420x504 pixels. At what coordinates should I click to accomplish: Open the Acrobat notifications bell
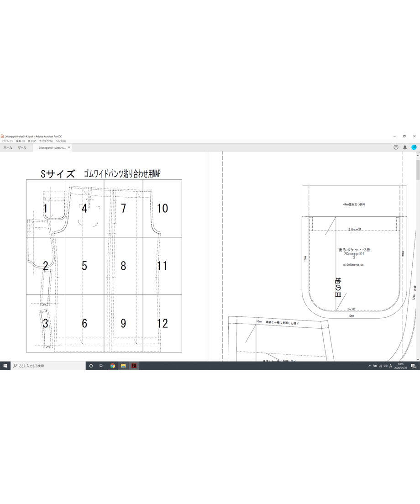point(405,147)
